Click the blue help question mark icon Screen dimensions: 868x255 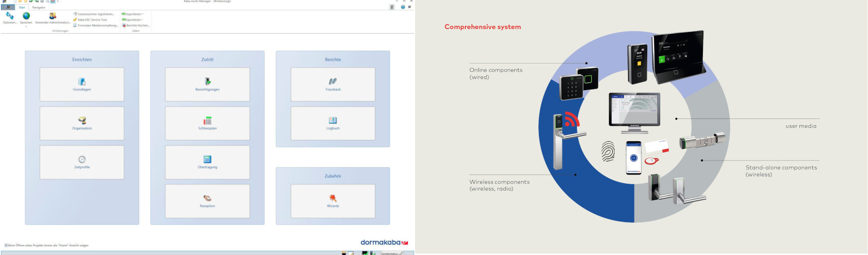tap(403, 7)
